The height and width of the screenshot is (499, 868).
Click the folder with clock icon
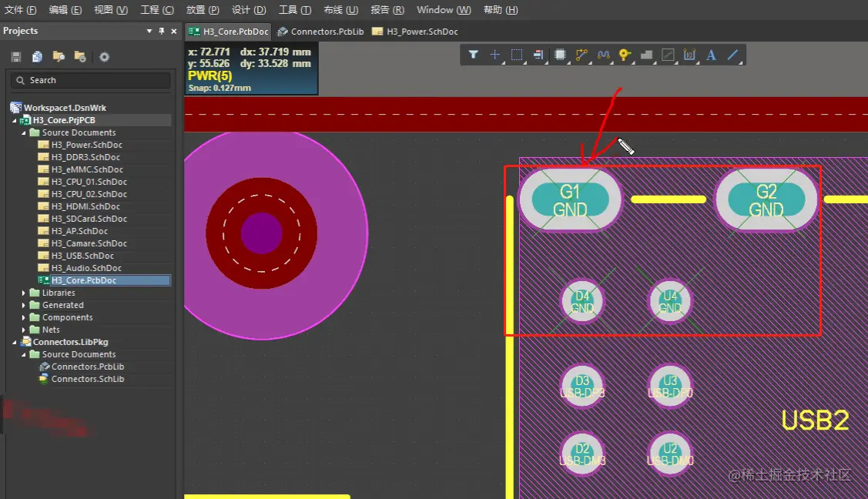coord(80,56)
